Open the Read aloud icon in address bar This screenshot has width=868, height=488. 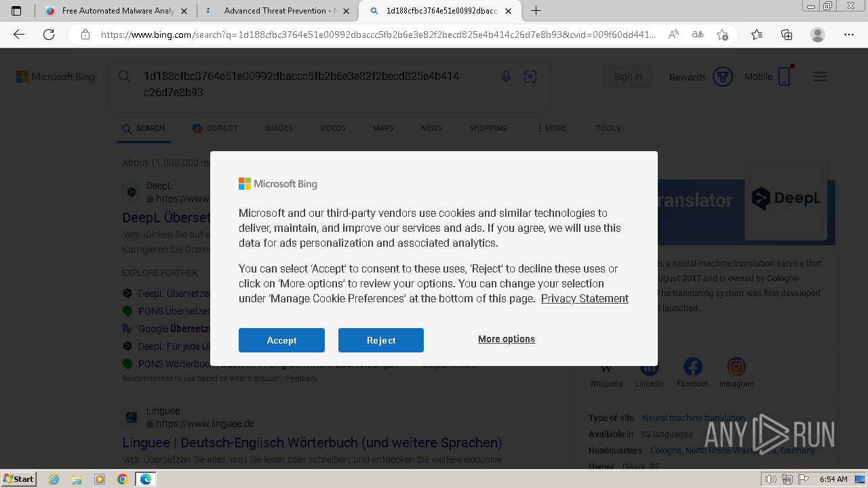[673, 35]
